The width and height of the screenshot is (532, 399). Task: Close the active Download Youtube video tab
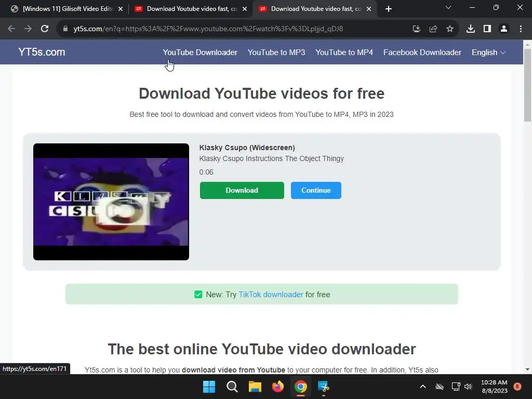[369, 9]
